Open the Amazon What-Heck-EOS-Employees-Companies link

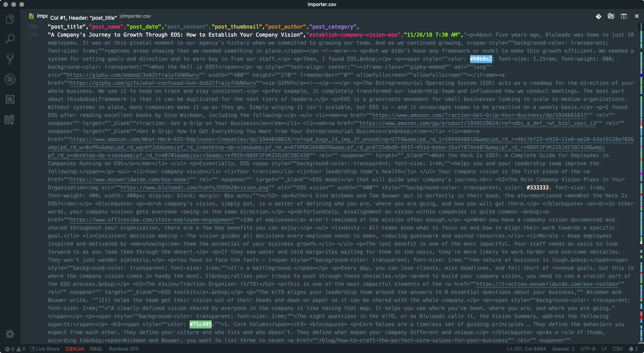[341, 147]
